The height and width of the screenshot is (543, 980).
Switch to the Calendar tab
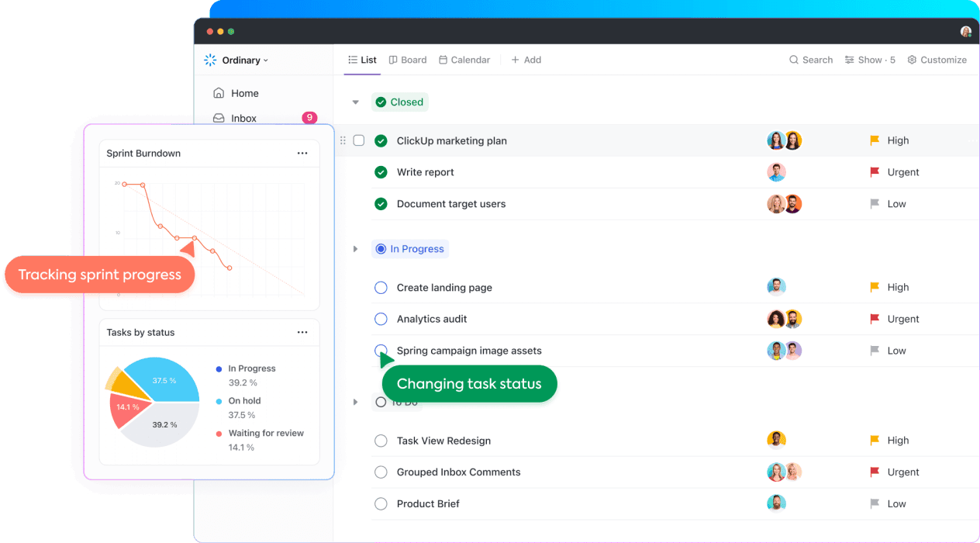tap(464, 60)
